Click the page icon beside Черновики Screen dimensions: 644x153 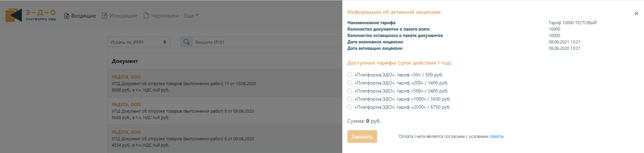[146, 16]
